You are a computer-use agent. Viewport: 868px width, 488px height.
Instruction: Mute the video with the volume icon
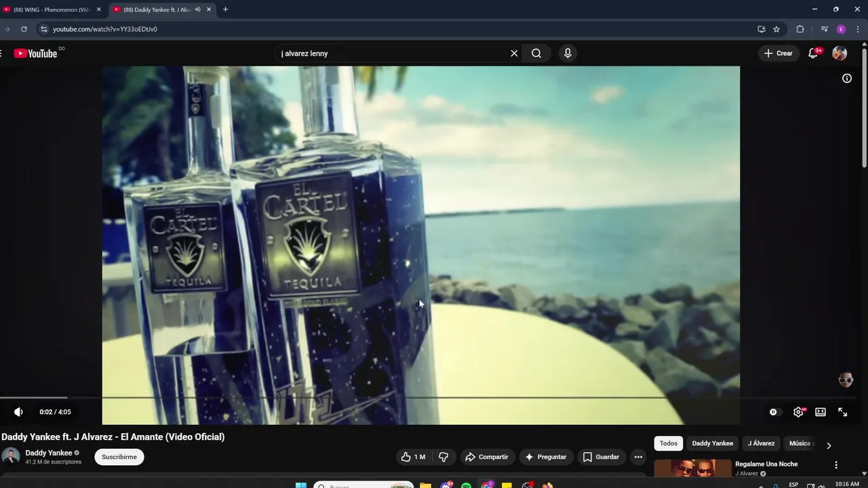click(x=18, y=412)
